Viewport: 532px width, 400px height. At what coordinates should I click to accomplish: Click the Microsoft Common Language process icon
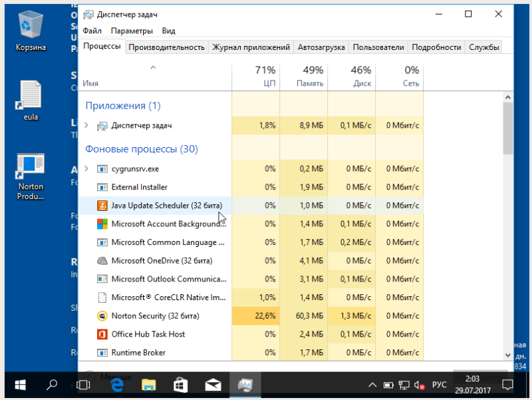pyautogui.click(x=102, y=242)
